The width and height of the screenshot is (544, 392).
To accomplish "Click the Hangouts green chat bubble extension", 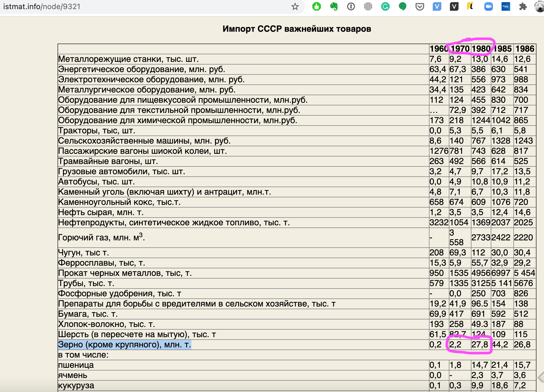I will point(402,6).
